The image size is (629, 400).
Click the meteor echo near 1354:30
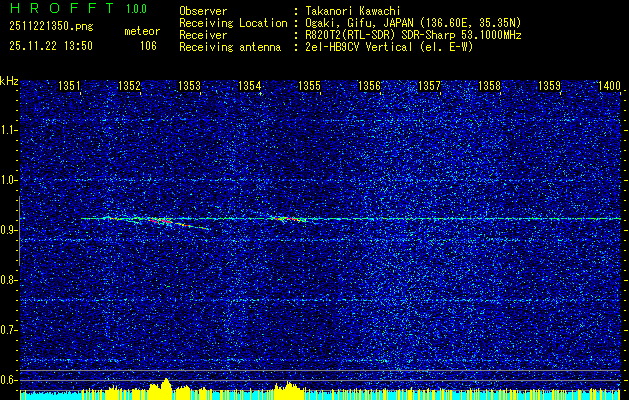[288, 219]
